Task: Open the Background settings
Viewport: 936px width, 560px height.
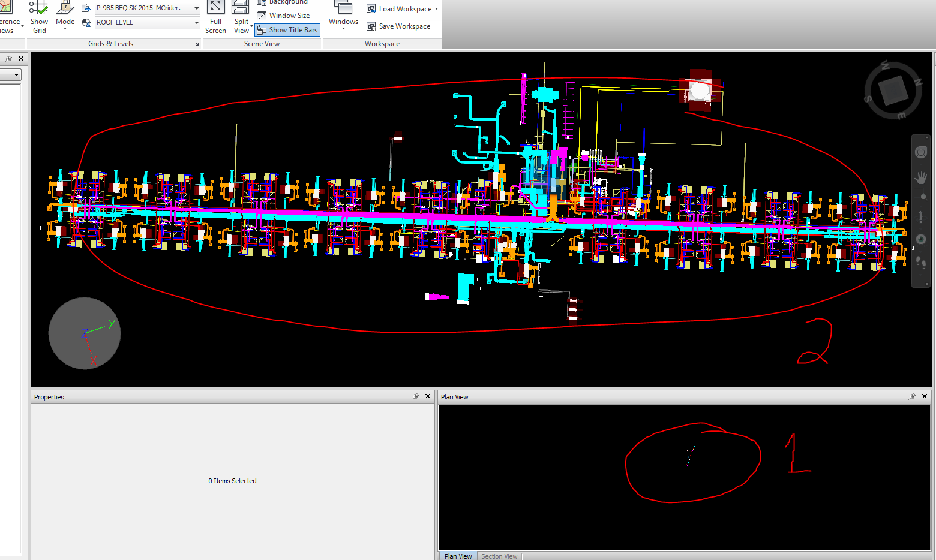Action: pos(282,2)
